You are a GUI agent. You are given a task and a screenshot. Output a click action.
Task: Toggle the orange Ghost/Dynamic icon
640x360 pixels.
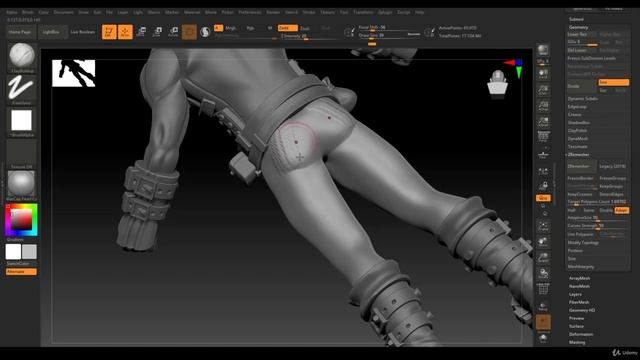(x=543, y=322)
